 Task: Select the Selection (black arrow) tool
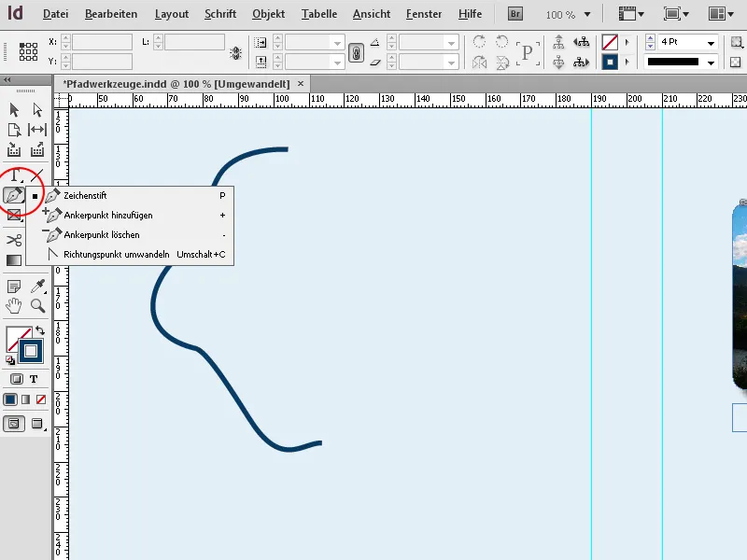(14, 110)
